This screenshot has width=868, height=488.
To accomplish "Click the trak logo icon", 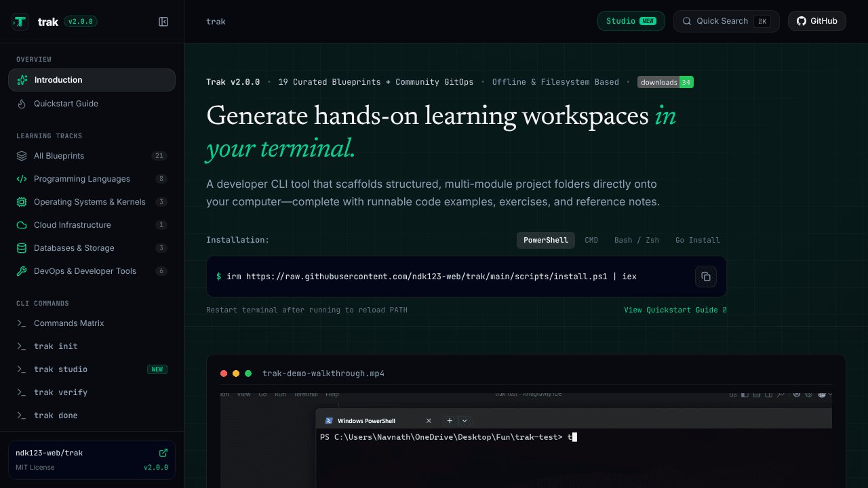I will 20,22.
